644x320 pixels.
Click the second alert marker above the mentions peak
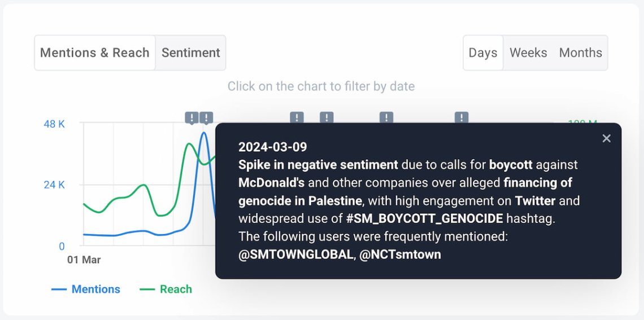point(206,118)
